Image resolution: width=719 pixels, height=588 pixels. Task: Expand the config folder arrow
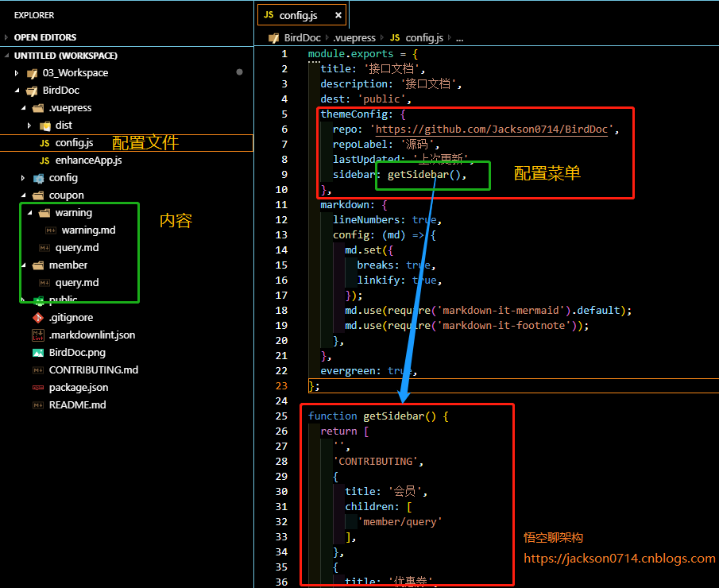23,177
